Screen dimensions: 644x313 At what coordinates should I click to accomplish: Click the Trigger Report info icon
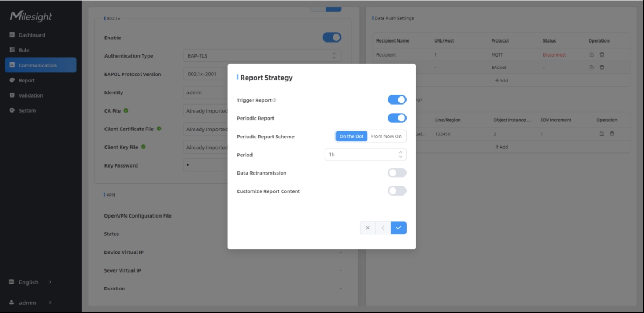[x=274, y=101]
